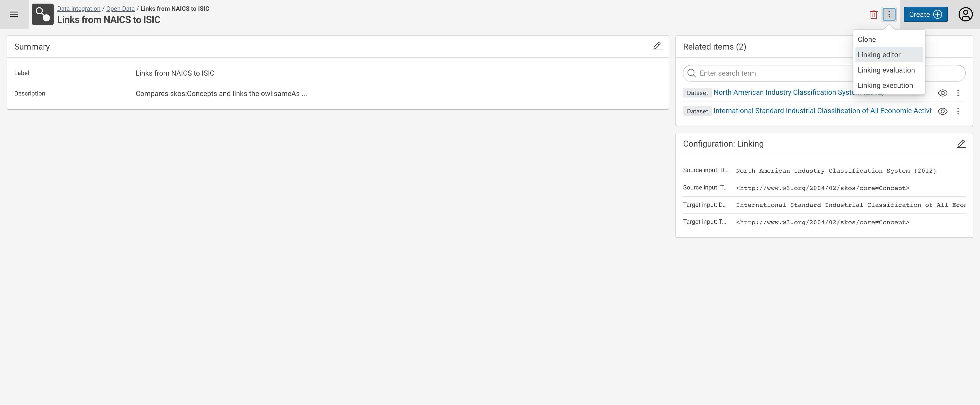Toggle preview eye for North American dataset

pos(942,93)
